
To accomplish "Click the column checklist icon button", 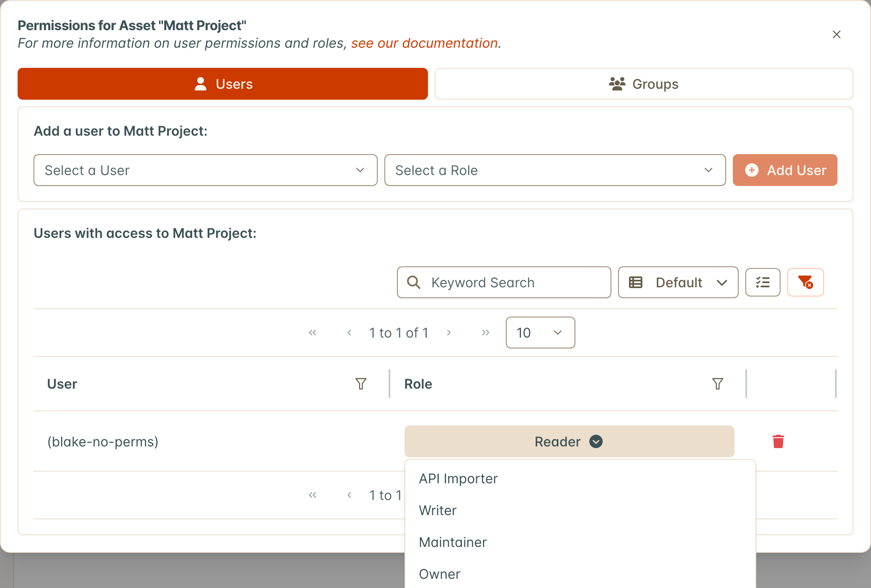I will coord(763,282).
